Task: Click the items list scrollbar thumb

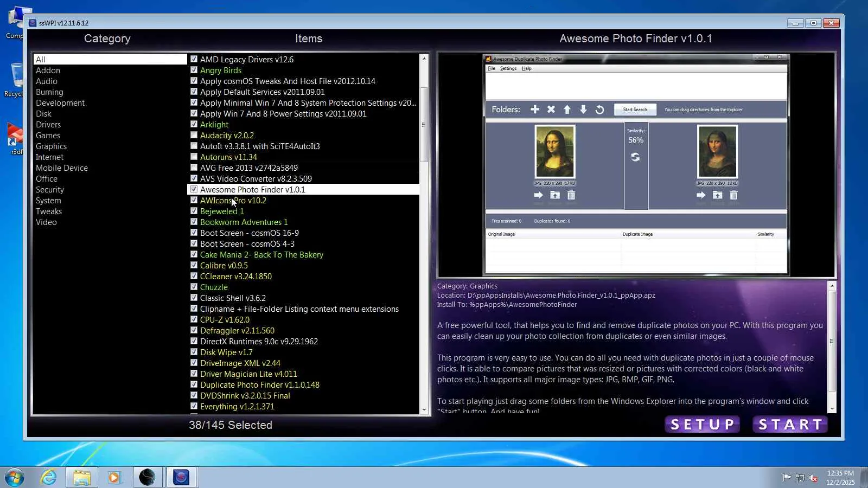Action: (424, 124)
